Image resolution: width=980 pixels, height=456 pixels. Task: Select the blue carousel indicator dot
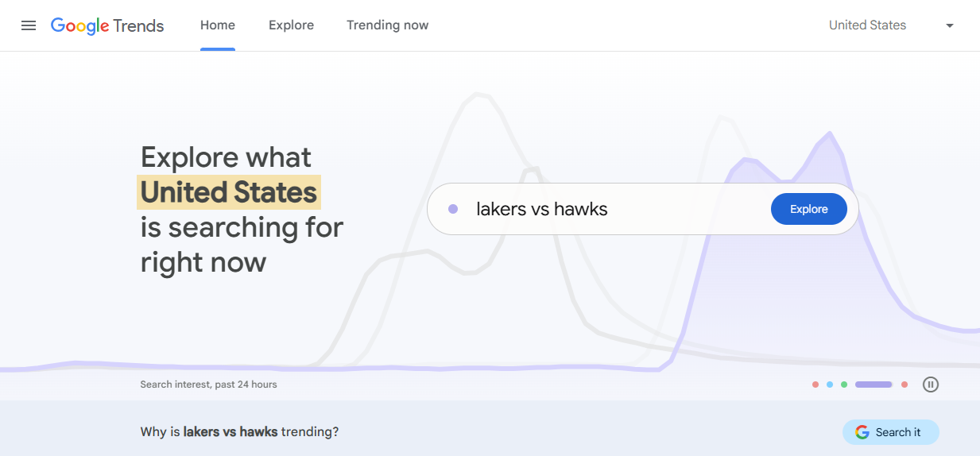pyautogui.click(x=830, y=385)
